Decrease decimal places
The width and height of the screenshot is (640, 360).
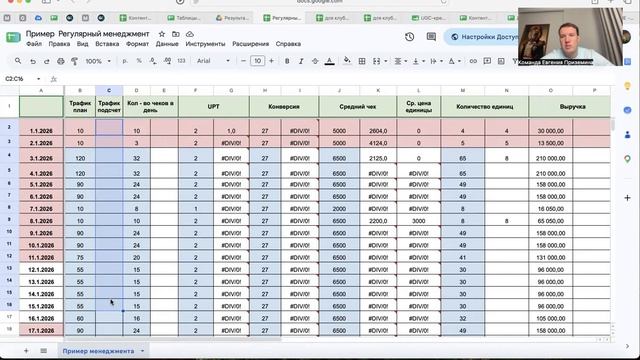coord(153,61)
